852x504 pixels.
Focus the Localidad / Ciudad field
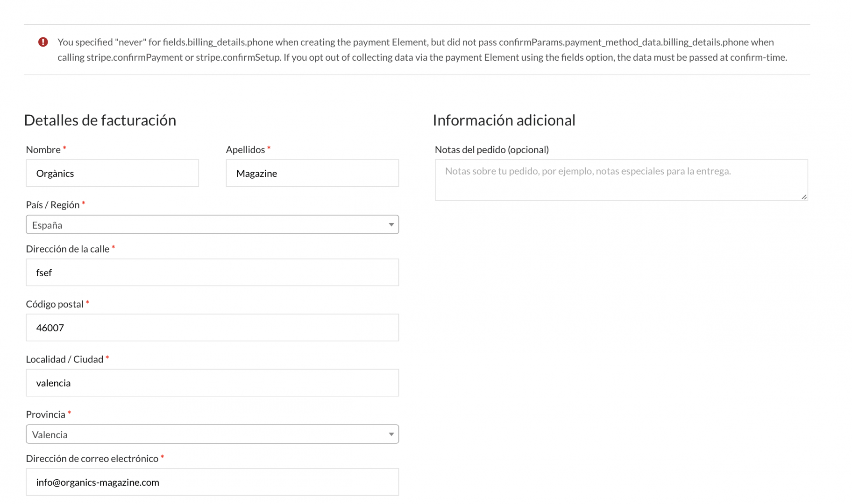pos(212,383)
